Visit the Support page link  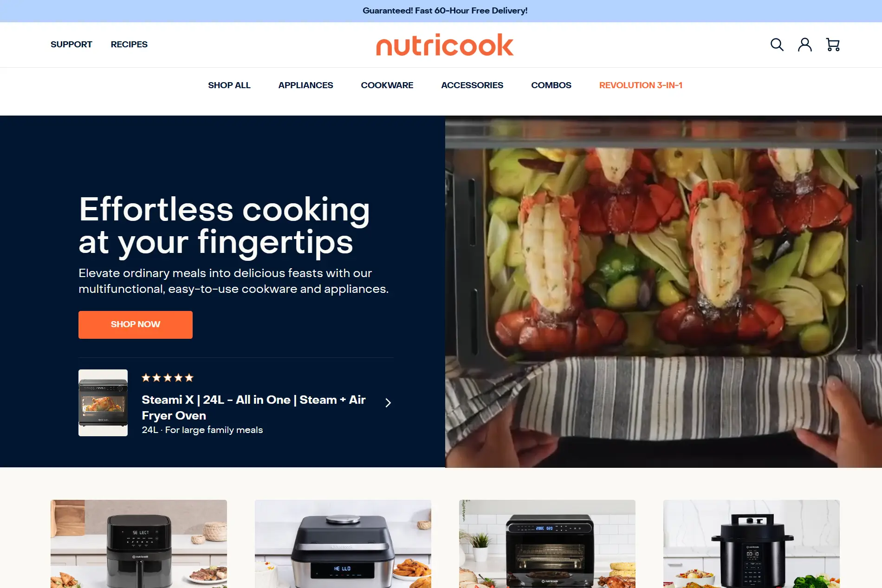click(x=71, y=45)
